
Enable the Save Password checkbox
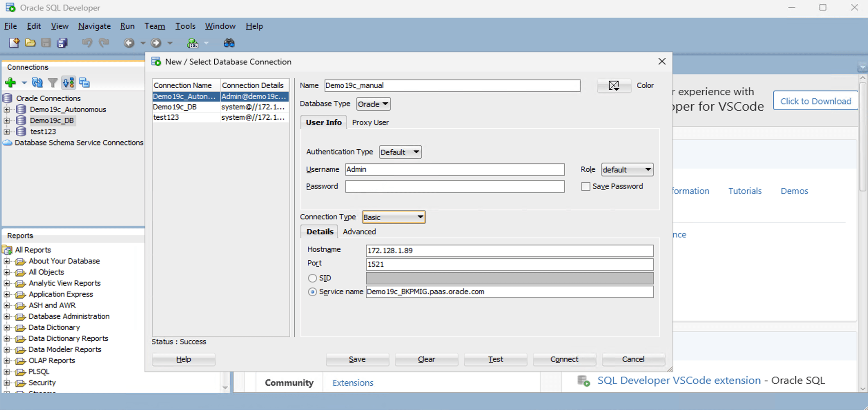click(585, 186)
